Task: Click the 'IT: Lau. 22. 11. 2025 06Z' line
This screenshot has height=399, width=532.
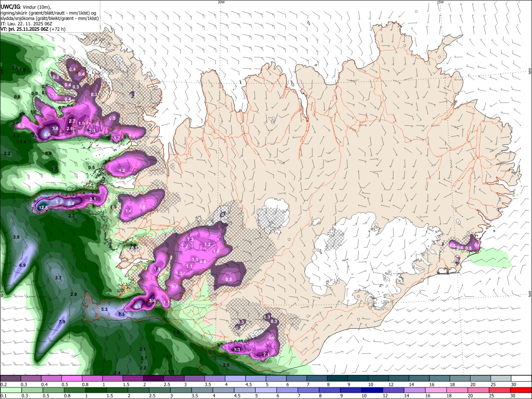Action: pyautogui.click(x=26, y=24)
